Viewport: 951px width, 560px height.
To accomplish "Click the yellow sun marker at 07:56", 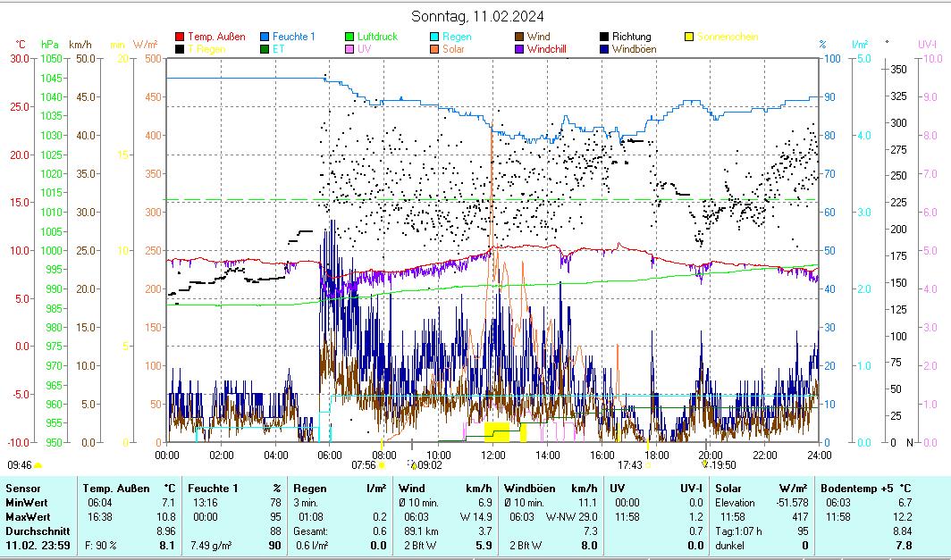I will (382, 465).
